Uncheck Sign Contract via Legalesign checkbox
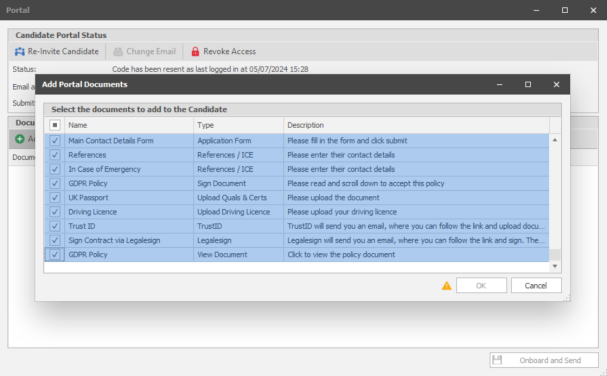The width and height of the screenshot is (607, 376). tap(55, 240)
